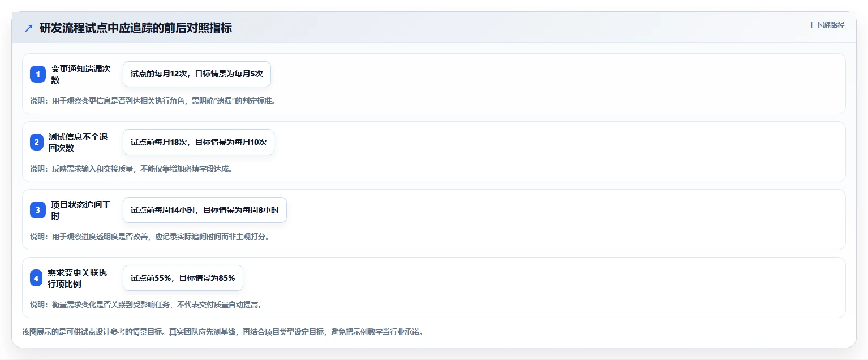Click the arrow icon beside the panel title
This screenshot has width=868, height=360.
click(29, 28)
